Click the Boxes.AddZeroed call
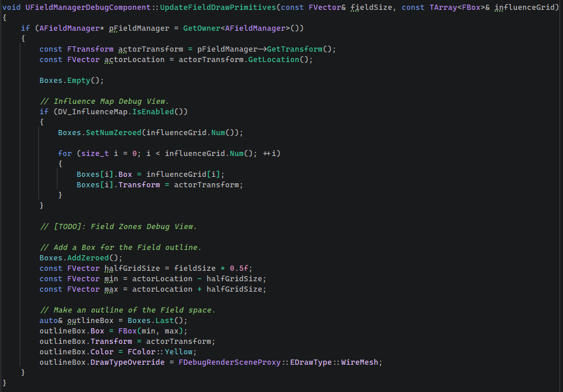This screenshot has height=392, width=563. (79, 257)
